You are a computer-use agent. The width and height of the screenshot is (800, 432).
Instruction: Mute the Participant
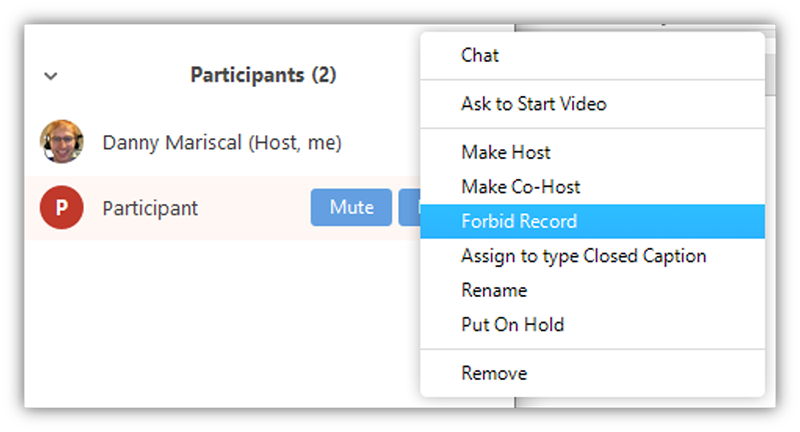click(x=351, y=208)
